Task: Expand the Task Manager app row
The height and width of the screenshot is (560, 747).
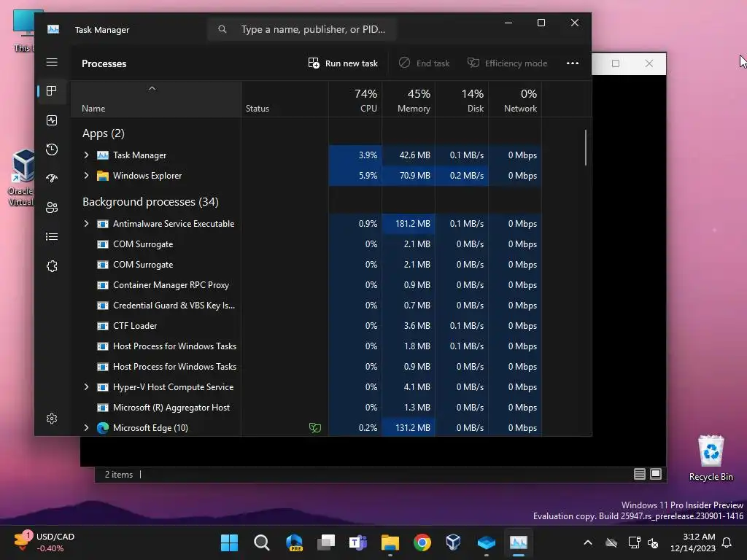Action: point(86,155)
